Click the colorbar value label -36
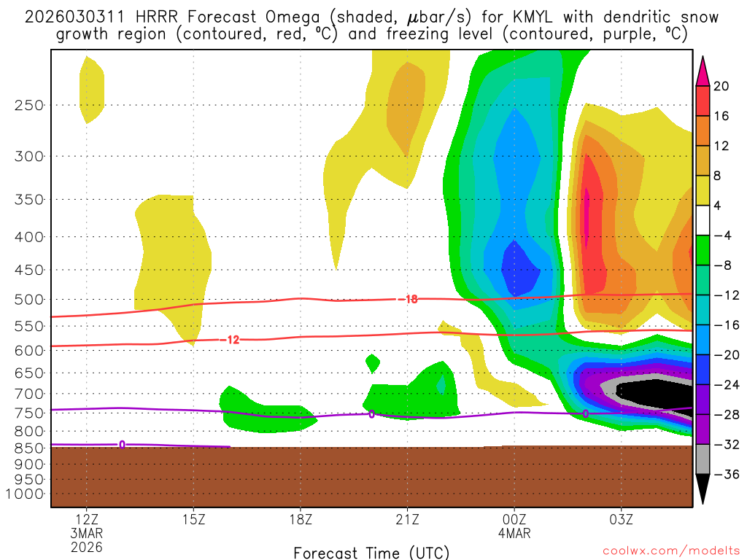The width and height of the screenshot is (747, 560). pyautogui.click(x=727, y=474)
